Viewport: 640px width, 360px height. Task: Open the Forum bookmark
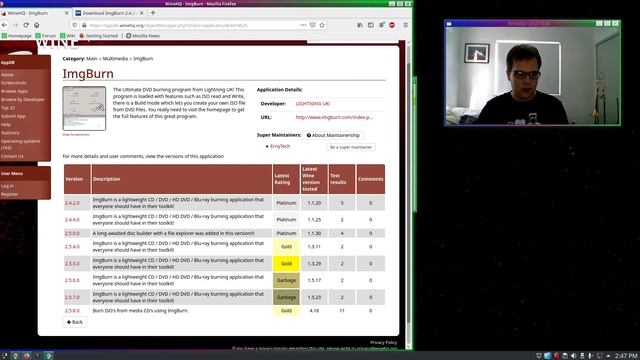click(46, 36)
